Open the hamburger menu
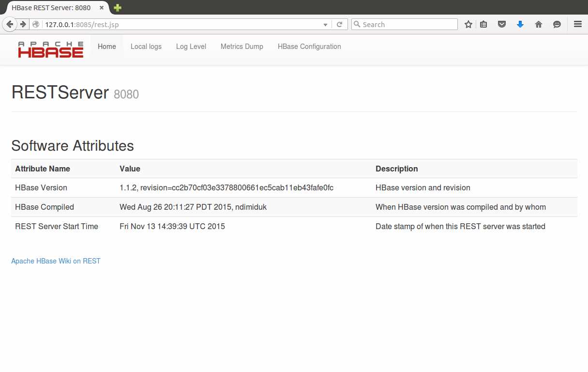This screenshot has height=372, width=588. (x=577, y=24)
